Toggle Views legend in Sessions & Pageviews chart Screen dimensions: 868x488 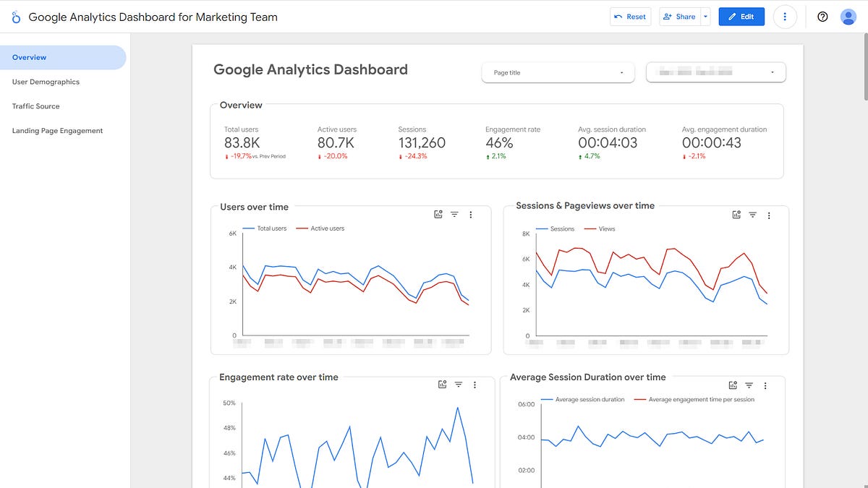click(x=599, y=229)
